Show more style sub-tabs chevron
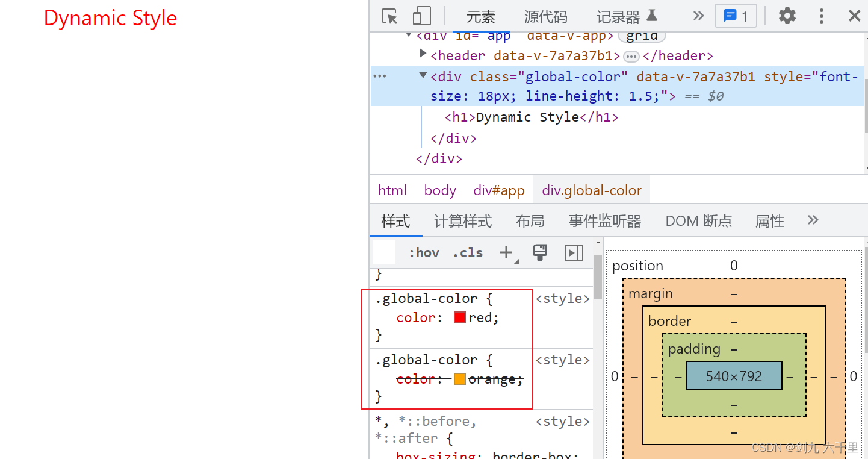This screenshot has height=459, width=868. coord(813,220)
